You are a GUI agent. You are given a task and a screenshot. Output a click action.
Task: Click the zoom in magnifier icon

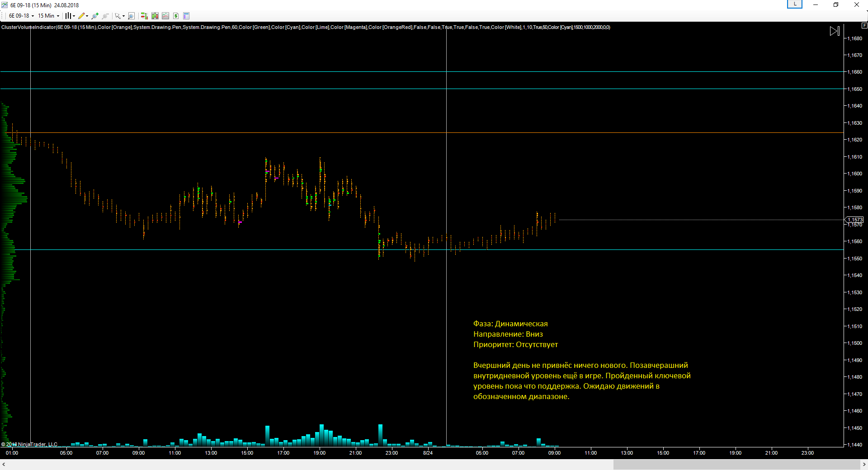(95, 16)
